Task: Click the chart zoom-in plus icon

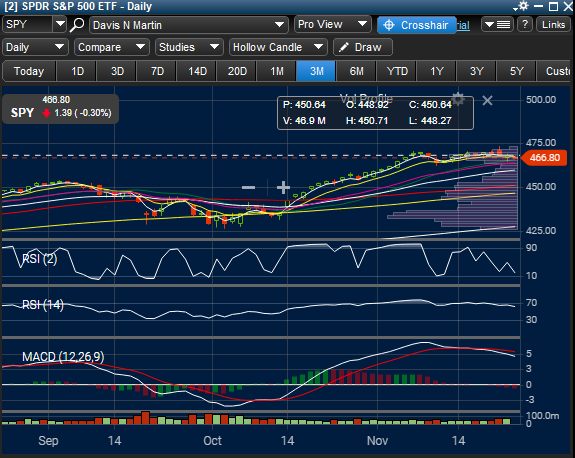Action: (283, 187)
